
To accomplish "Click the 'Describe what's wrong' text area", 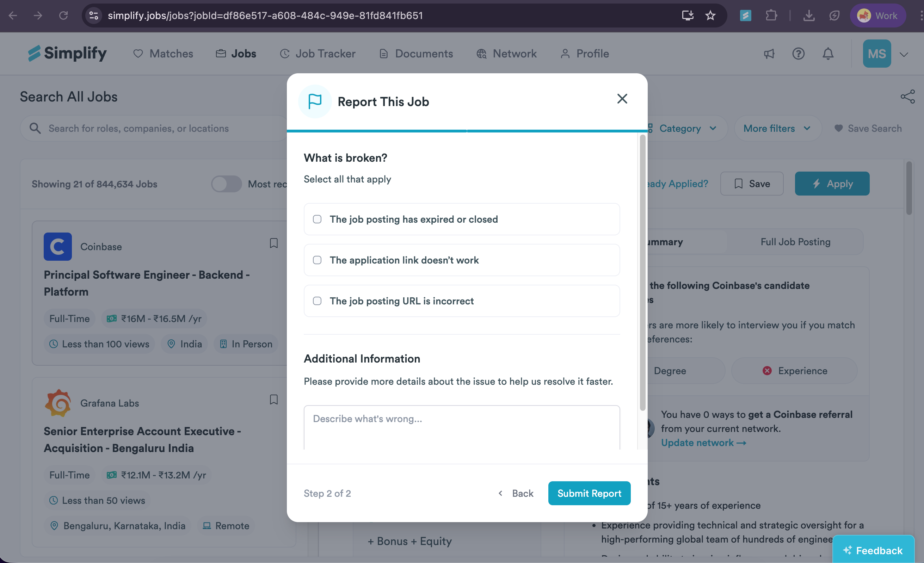I will [x=462, y=427].
